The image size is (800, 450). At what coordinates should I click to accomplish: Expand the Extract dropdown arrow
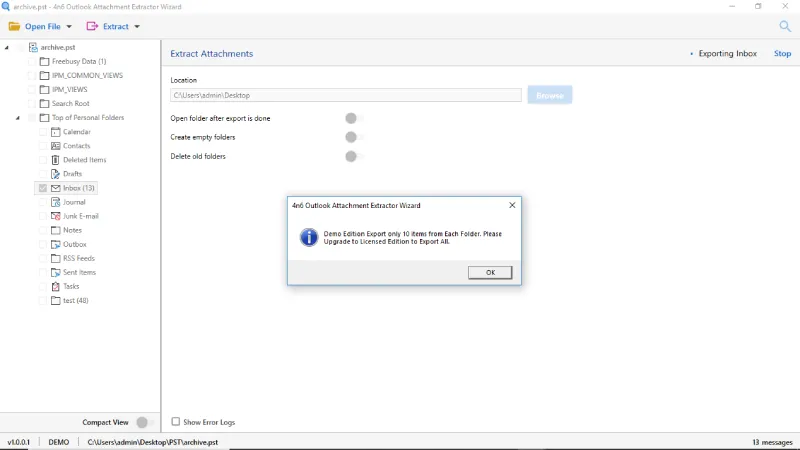coord(137,27)
